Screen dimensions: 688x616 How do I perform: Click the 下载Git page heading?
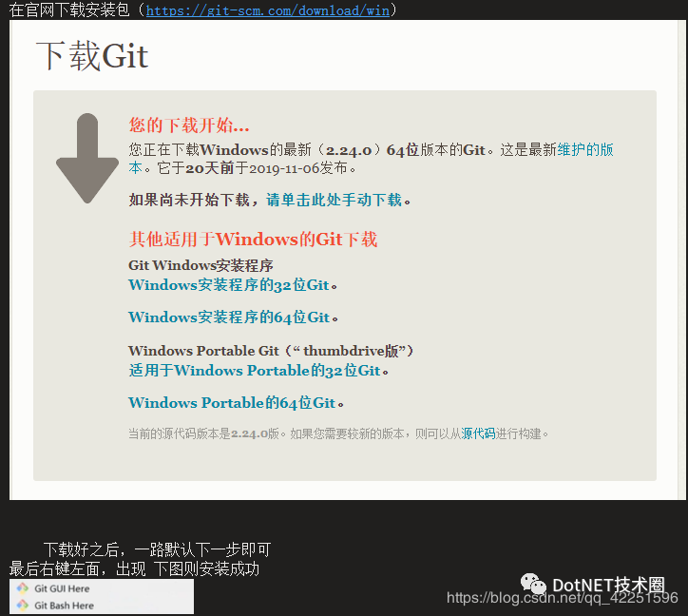coord(92,56)
